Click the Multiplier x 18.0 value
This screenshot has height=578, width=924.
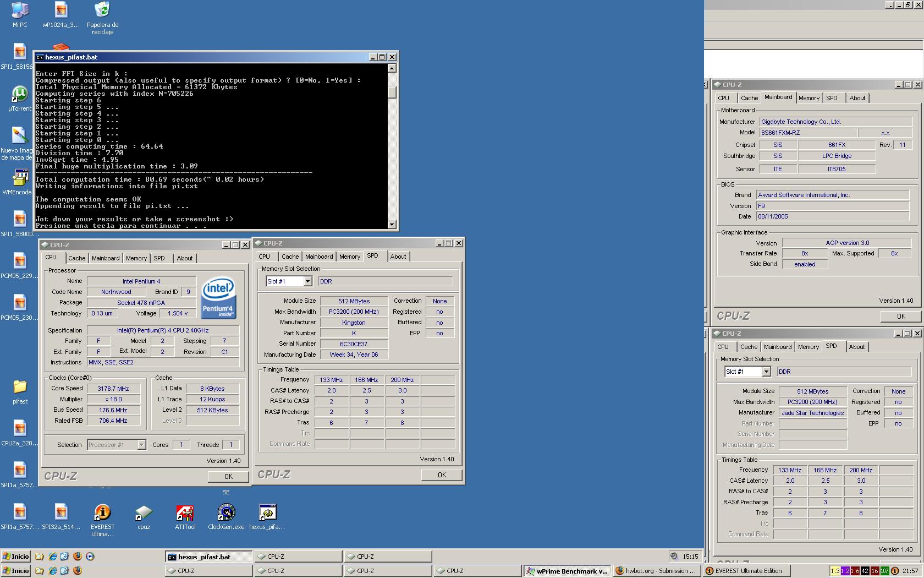coord(113,399)
